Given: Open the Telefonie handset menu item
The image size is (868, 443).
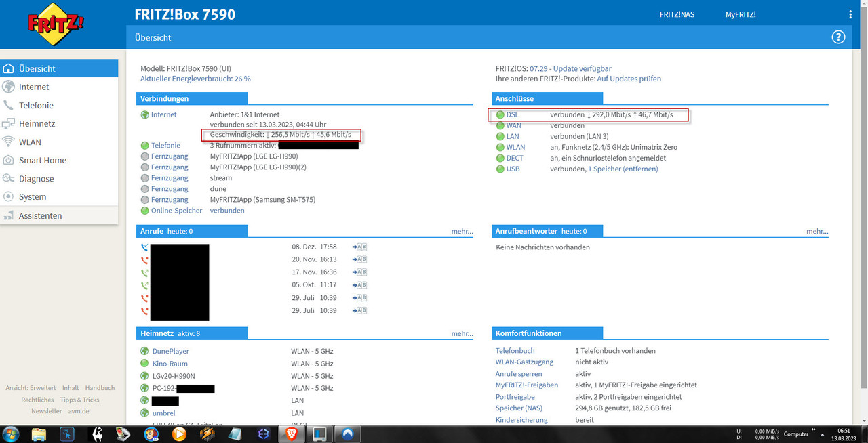Looking at the screenshot, I should pos(59,105).
